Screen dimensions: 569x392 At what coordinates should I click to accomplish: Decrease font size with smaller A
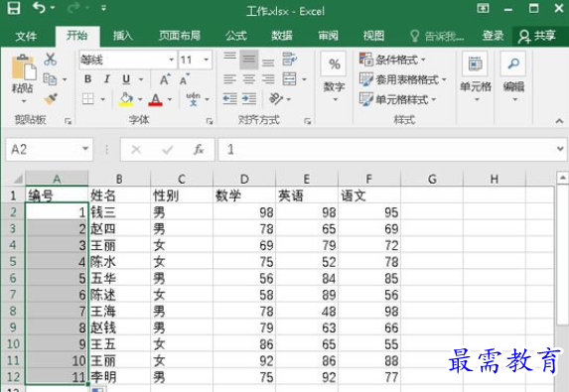(x=185, y=79)
